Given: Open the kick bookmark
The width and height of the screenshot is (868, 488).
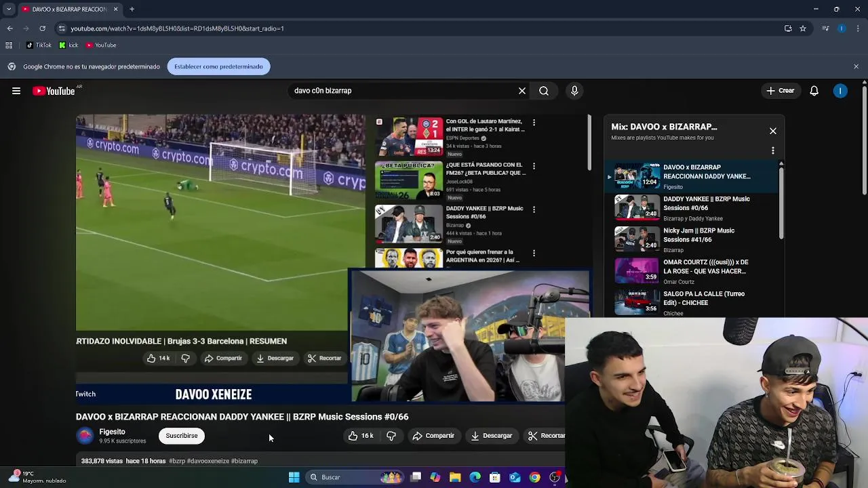Looking at the screenshot, I should (x=68, y=45).
